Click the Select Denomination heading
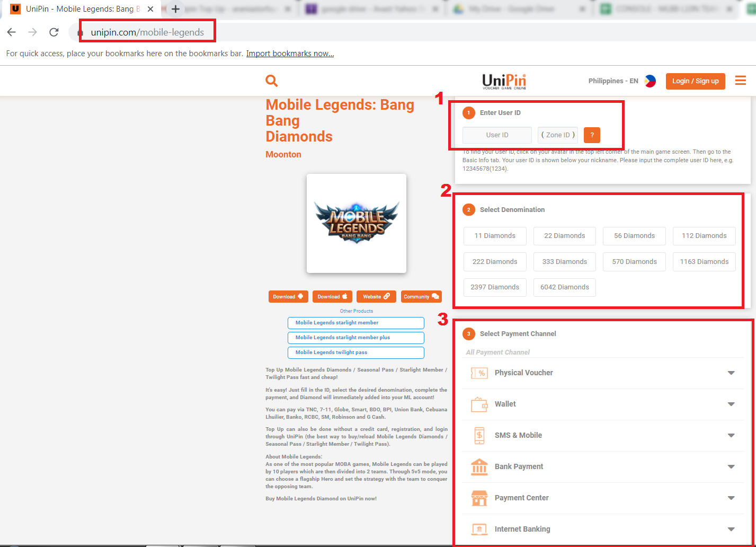The height and width of the screenshot is (547, 756). (x=512, y=210)
